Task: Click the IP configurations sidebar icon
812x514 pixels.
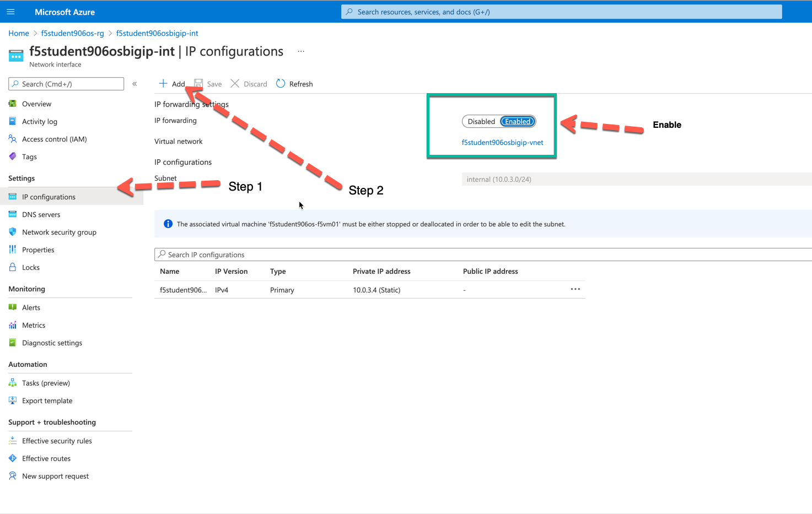Action: [13, 197]
